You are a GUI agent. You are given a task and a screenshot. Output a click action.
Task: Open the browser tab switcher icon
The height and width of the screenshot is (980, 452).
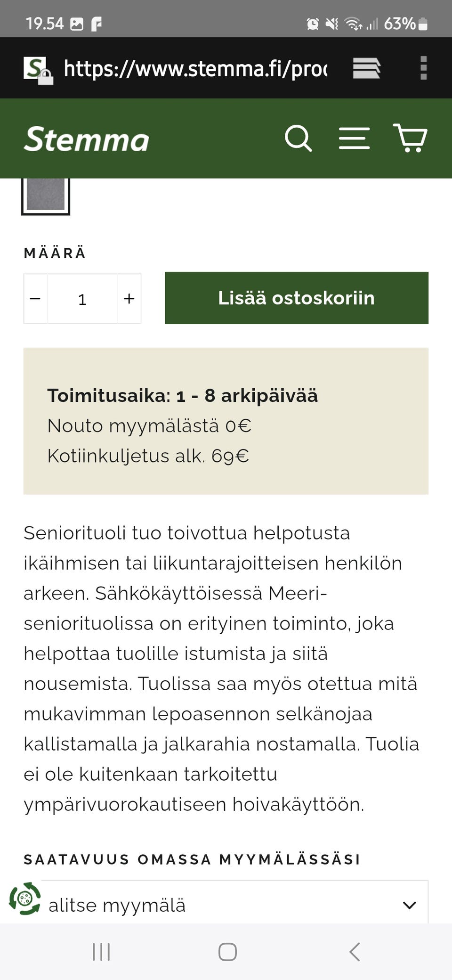(x=367, y=68)
